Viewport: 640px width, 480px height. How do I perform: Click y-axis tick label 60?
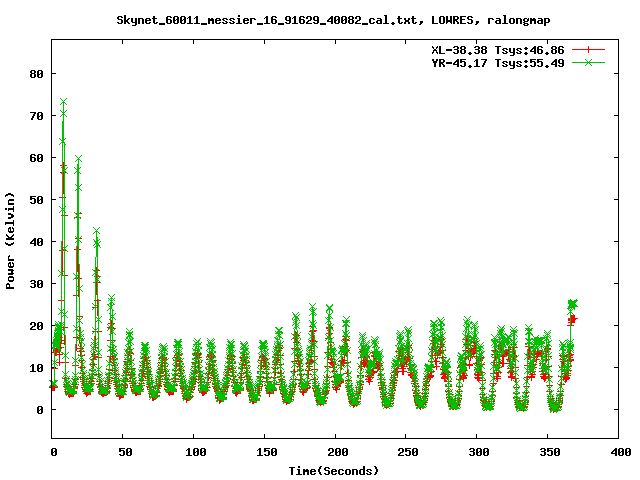pyautogui.click(x=36, y=158)
